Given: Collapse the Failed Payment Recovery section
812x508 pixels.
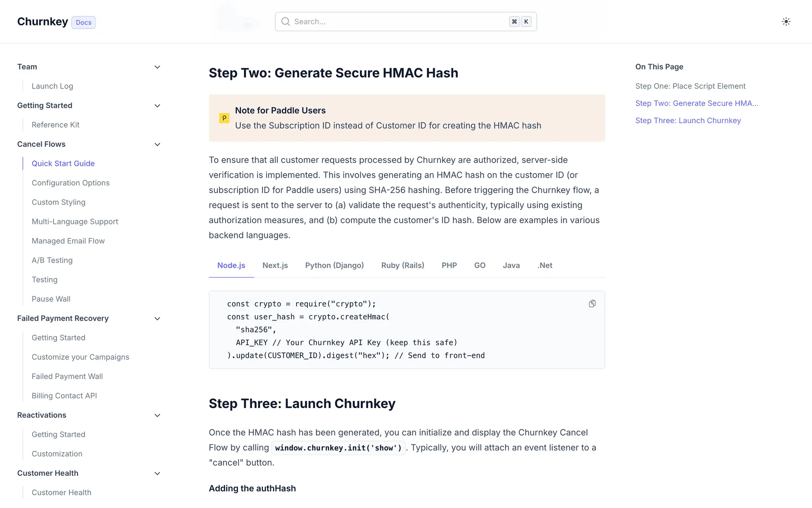Looking at the screenshot, I should tap(157, 319).
